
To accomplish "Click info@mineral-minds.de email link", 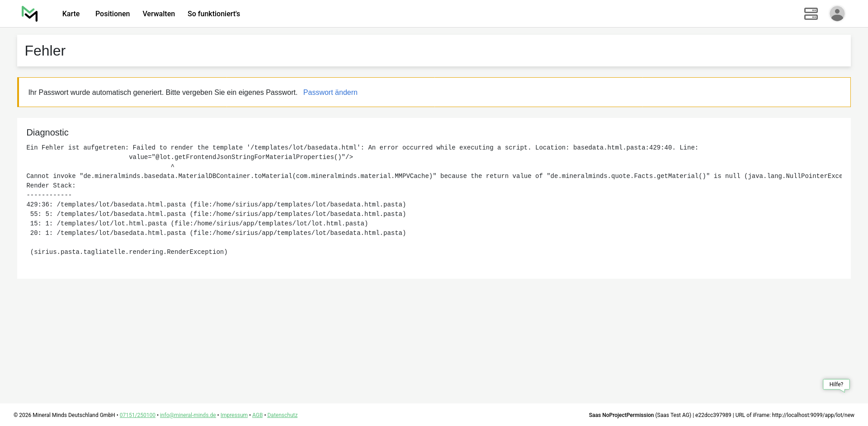I will (x=188, y=415).
